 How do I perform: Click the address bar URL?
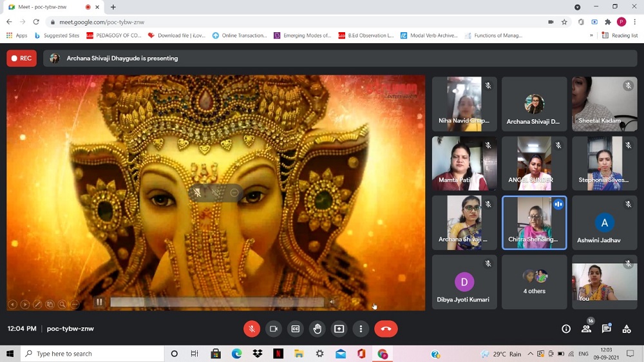[x=102, y=22]
